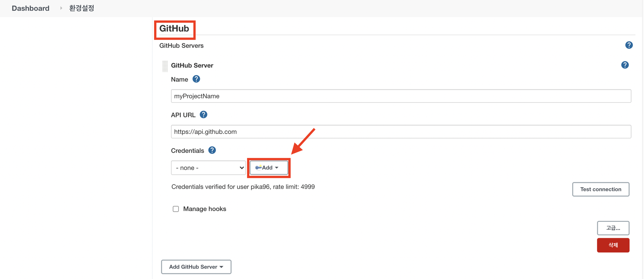Focus the Name input with myProjectName
Image resolution: width=644 pixels, height=279 pixels.
(401, 96)
